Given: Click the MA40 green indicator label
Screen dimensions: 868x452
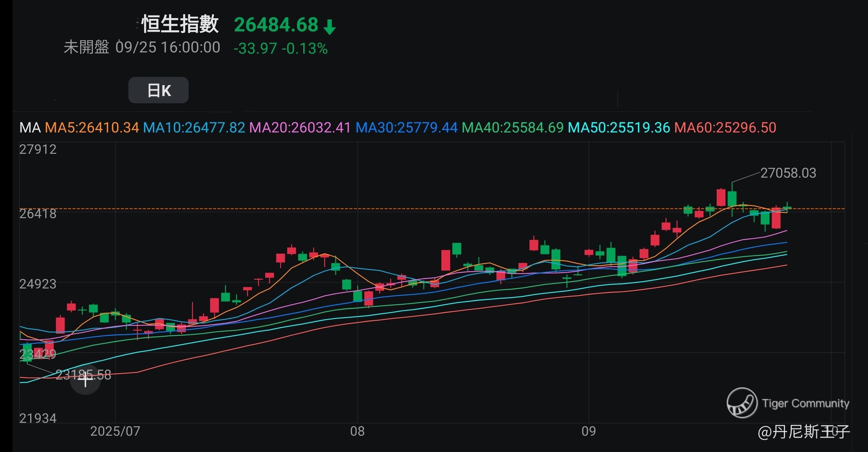Looking at the screenshot, I should coord(512,128).
